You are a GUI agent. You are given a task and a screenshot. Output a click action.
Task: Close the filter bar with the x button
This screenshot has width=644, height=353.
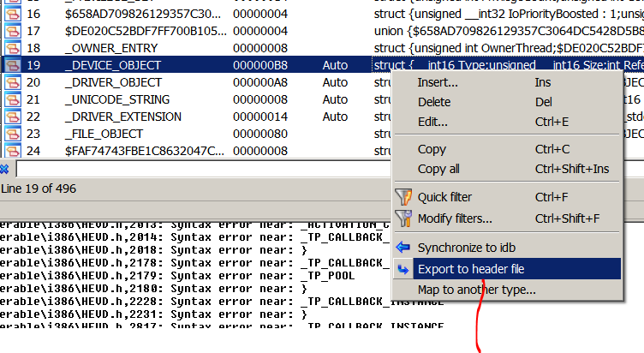pyautogui.click(x=4, y=169)
